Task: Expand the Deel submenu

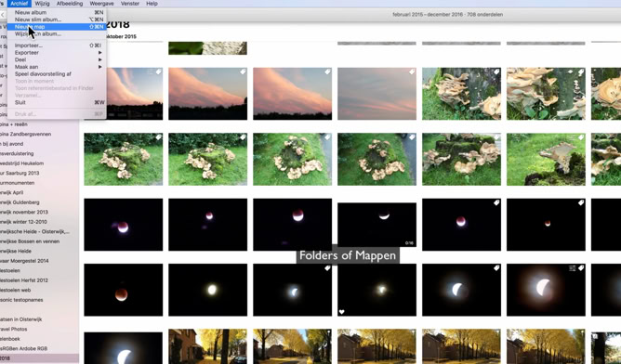Action: [57, 59]
